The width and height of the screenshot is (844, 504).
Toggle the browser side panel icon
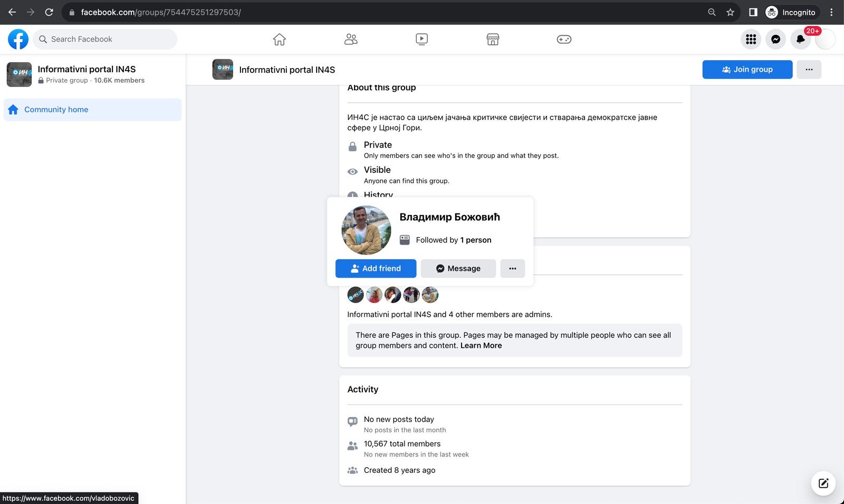point(753,12)
